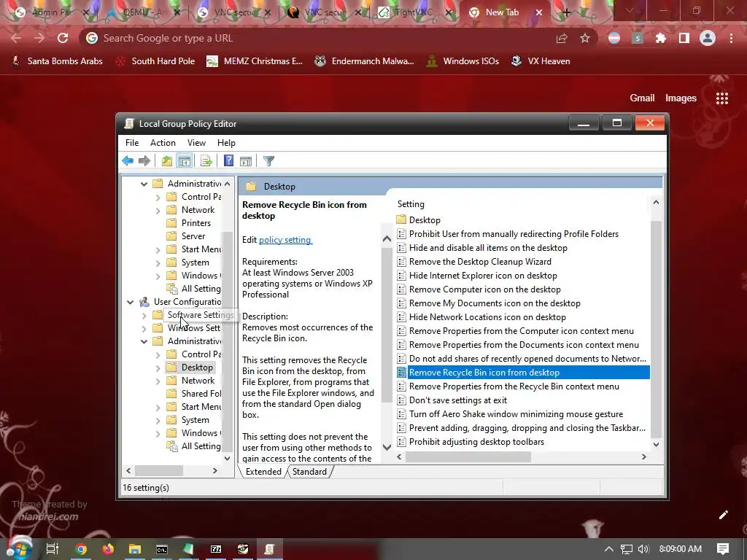
Task: Click the policy setting link
Action: coord(285,240)
